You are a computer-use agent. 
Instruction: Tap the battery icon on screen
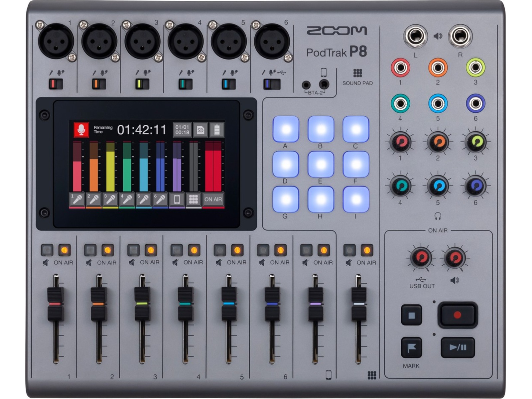point(217,130)
